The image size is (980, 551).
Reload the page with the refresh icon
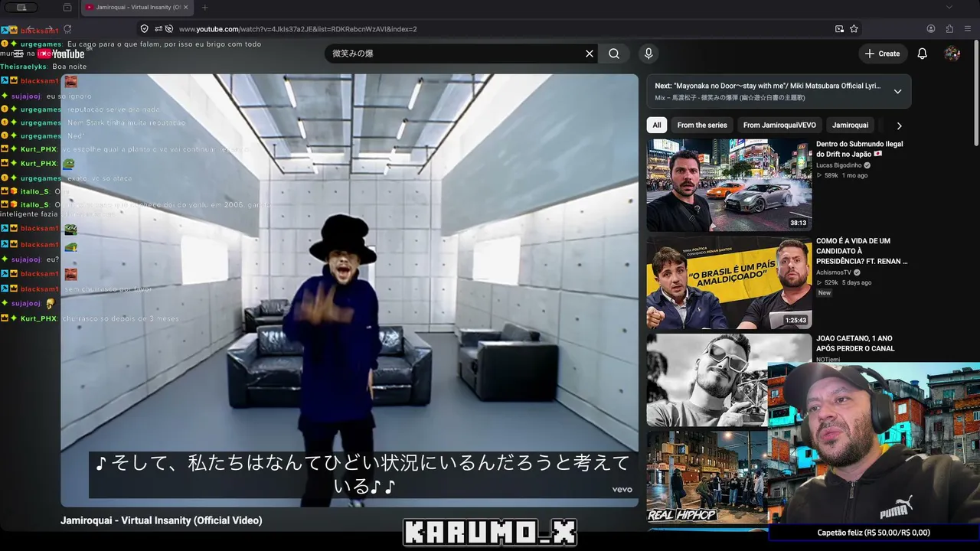(x=67, y=29)
